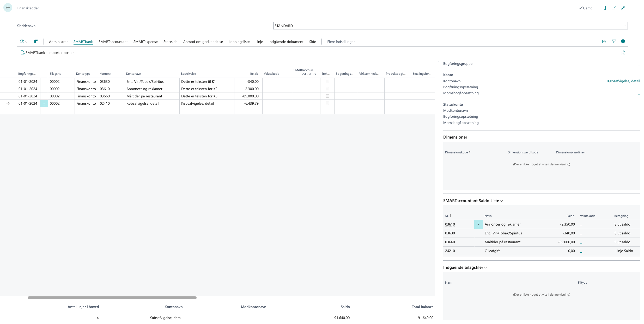Click the horizontal scrollbar under grid
Screen dimensions: 644x324
click(112, 298)
